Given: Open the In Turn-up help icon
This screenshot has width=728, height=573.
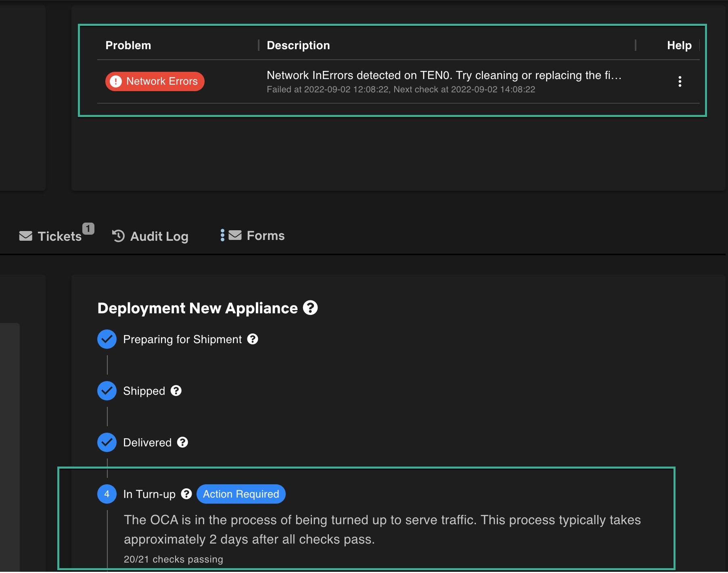Looking at the screenshot, I should [186, 494].
